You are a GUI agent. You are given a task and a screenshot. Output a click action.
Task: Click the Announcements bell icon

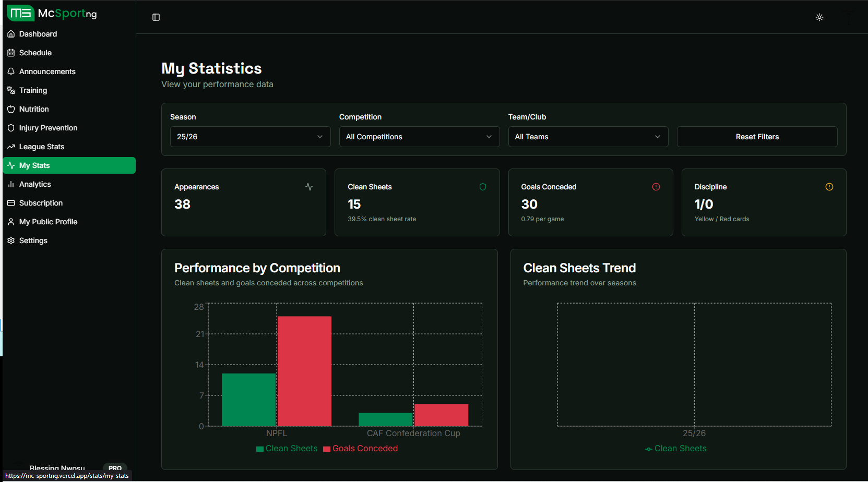(x=11, y=71)
